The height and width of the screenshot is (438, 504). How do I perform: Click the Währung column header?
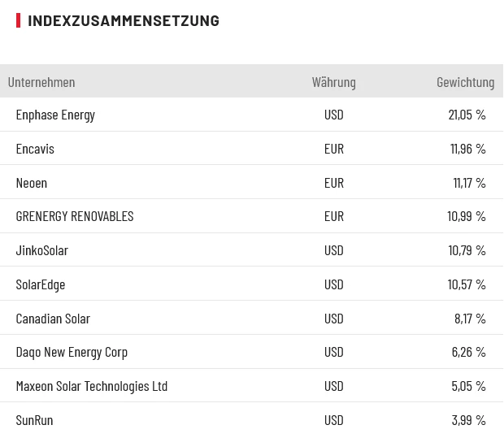[333, 82]
